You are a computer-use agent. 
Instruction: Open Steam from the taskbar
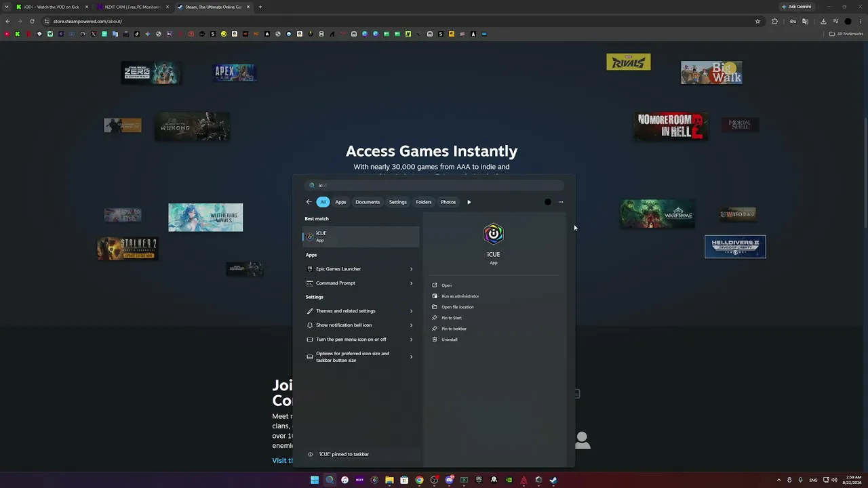tap(553, 480)
